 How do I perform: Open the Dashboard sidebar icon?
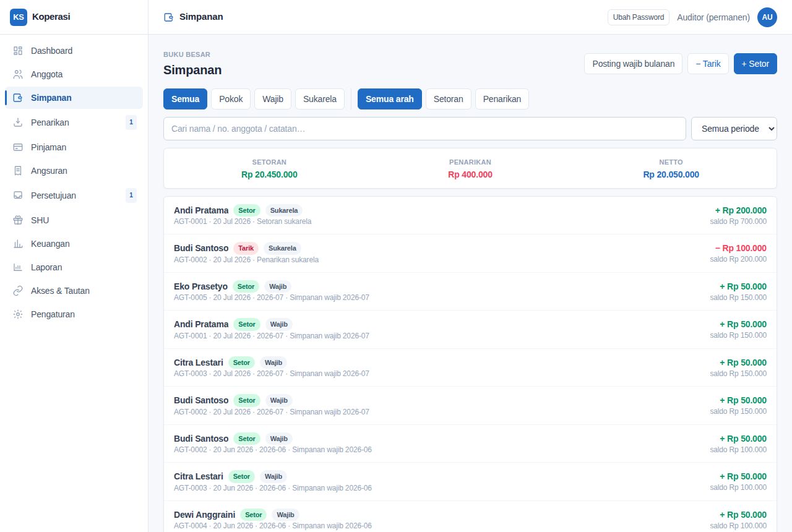[x=18, y=51]
